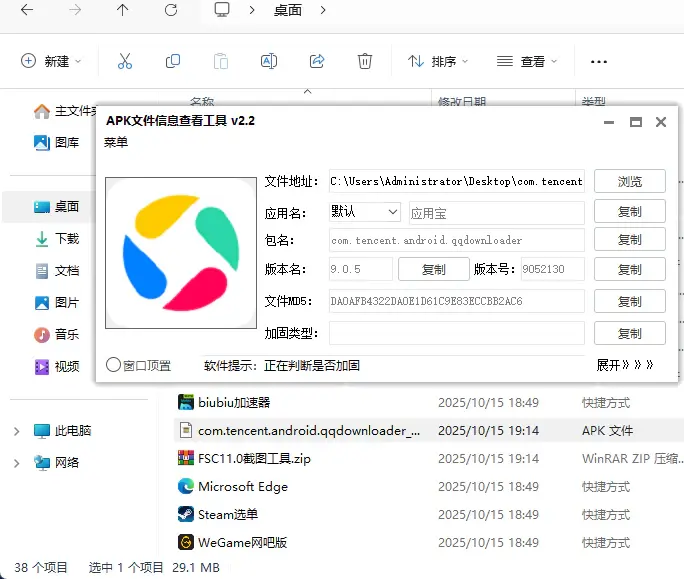Expand the 此电脑 tree node

[x=16, y=431]
